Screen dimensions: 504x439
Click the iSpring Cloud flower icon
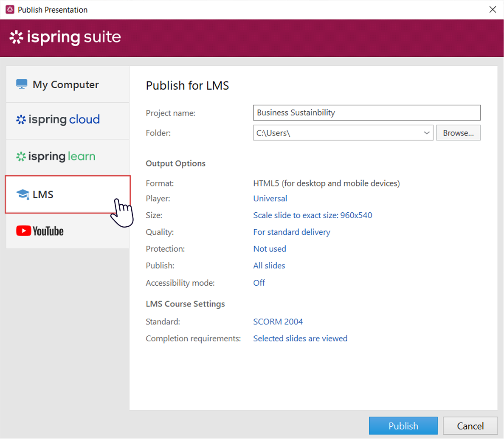click(21, 120)
